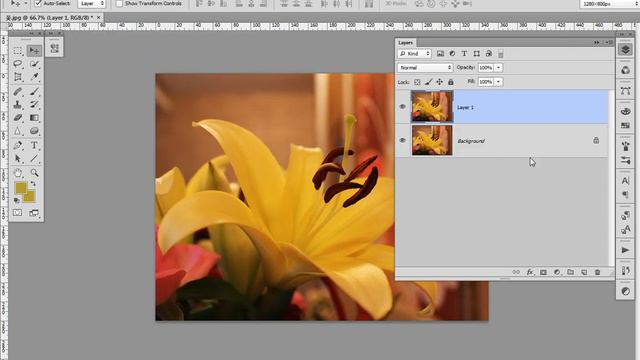Select the Rectangular Marquee tool
The image size is (640, 360).
[18, 51]
